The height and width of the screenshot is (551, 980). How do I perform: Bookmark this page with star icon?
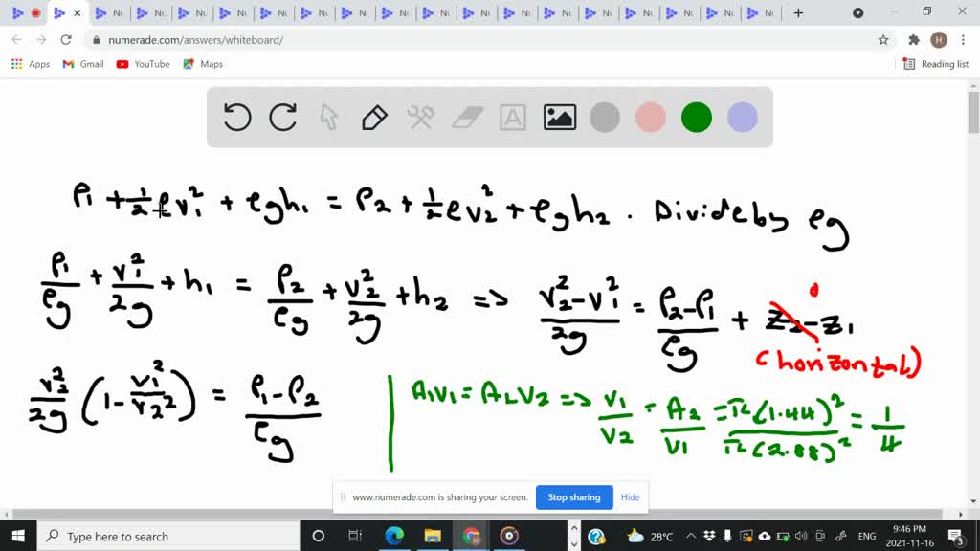point(883,40)
